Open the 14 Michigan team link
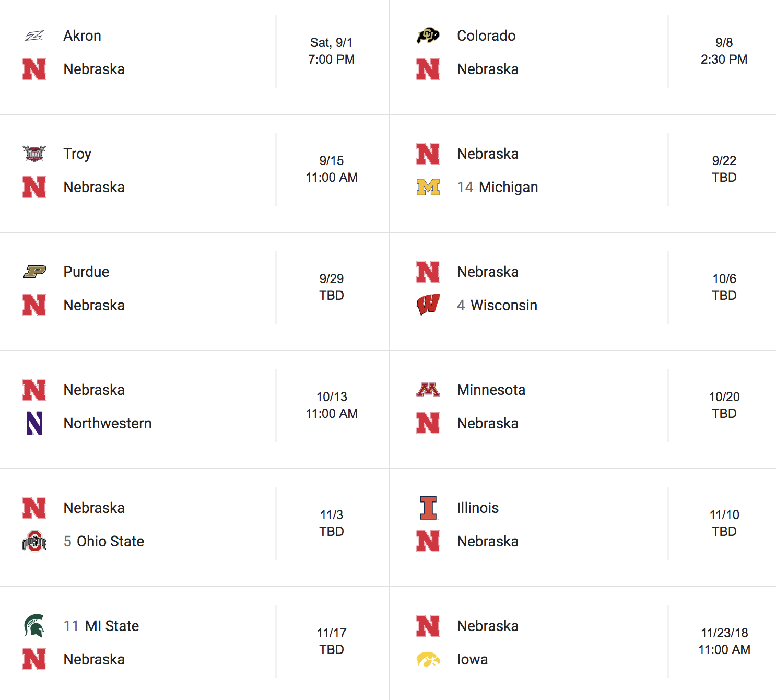 [x=498, y=187]
